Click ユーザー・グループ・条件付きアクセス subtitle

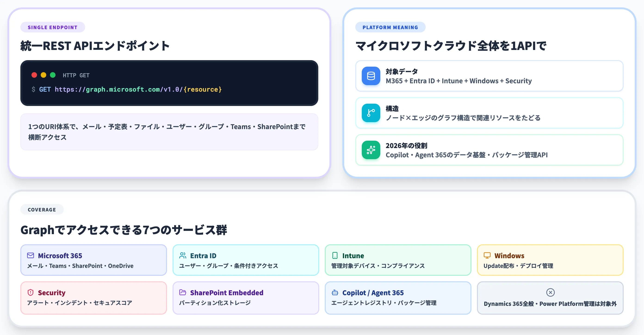(x=229, y=266)
